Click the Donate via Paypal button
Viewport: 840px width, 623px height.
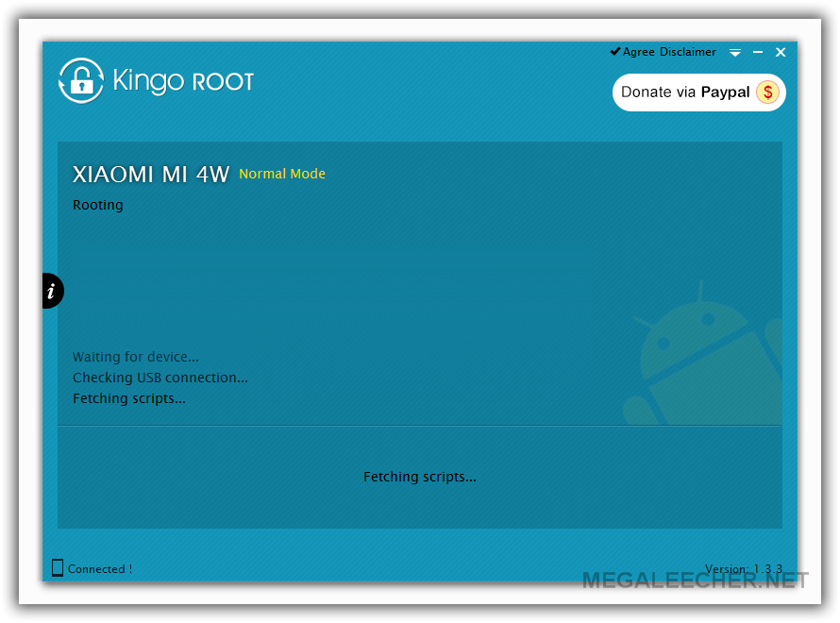tap(698, 93)
